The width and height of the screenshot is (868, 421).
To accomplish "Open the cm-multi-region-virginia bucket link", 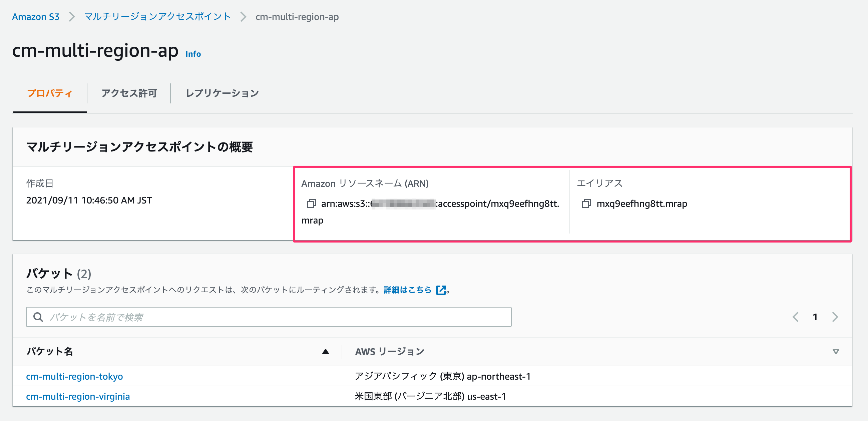I will tap(78, 396).
